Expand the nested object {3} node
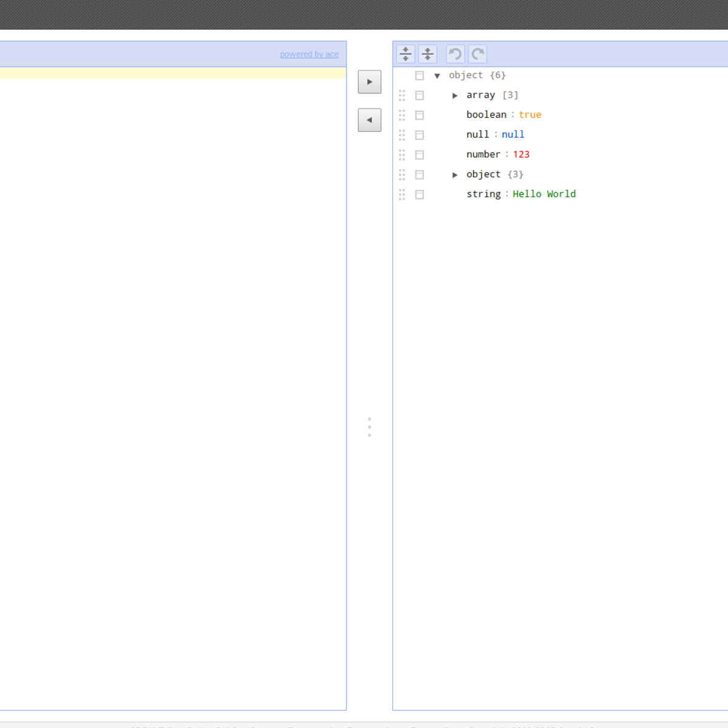 click(456, 175)
